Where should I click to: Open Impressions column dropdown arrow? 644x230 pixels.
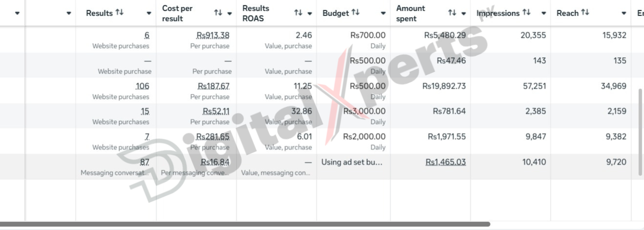pos(544,13)
